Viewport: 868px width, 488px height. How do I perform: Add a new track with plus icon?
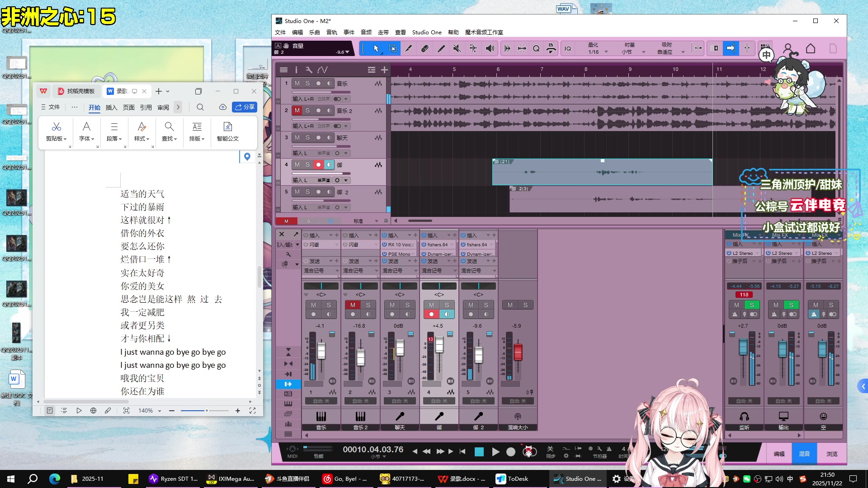pos(384,70)
